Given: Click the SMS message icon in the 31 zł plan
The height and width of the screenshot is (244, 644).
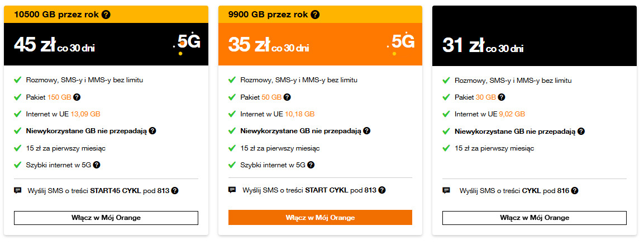Looking at the screenshot, I should coord(446,190).
